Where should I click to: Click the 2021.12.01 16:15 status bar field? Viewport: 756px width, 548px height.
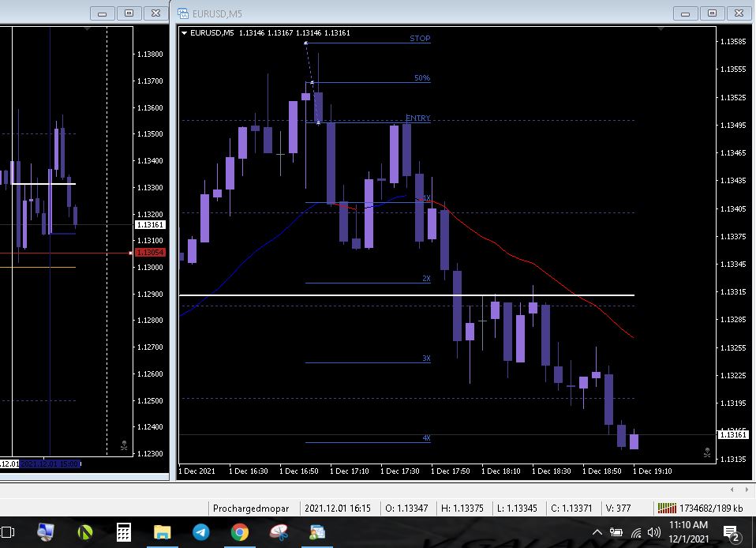tap(338, 508)
